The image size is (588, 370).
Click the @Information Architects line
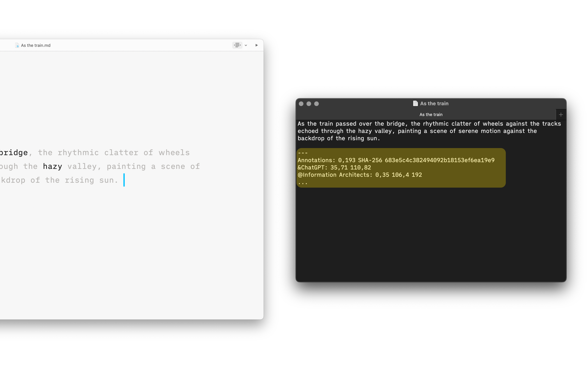coord(360,175)
